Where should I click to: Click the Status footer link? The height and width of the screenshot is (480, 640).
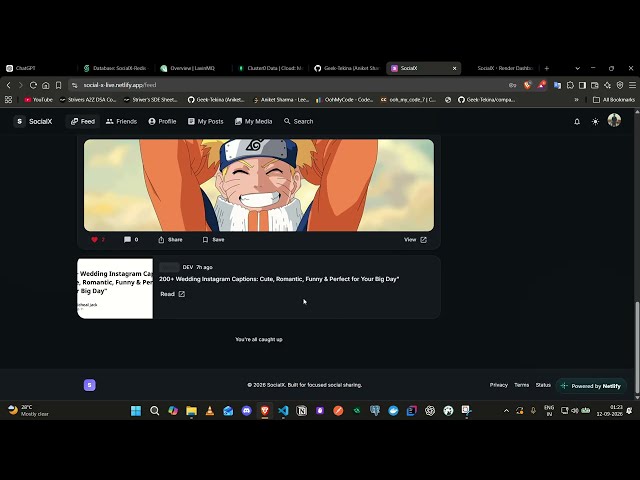coord(543,385)
